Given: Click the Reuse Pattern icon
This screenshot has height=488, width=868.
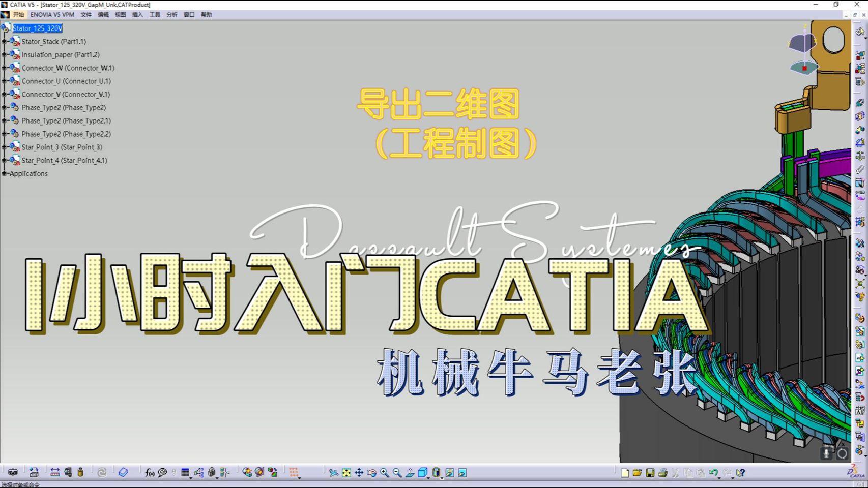Looking at the screenshot, I should 860,223.
